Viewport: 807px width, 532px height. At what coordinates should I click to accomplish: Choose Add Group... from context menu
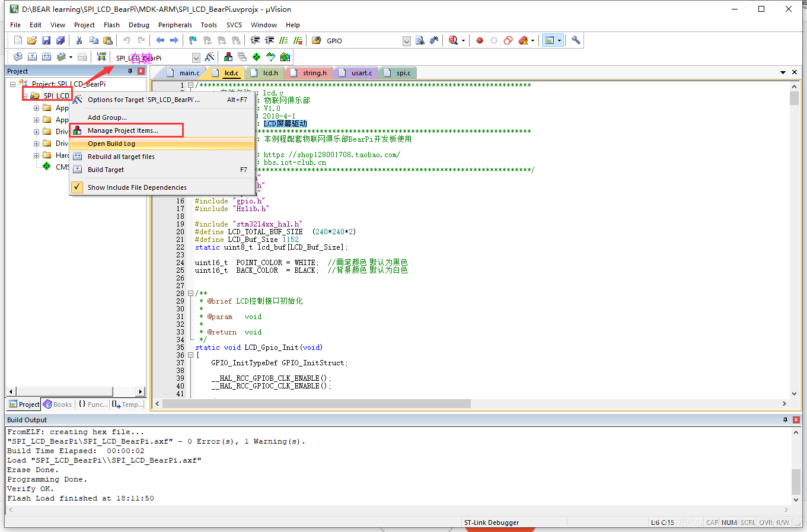[162, 117]
